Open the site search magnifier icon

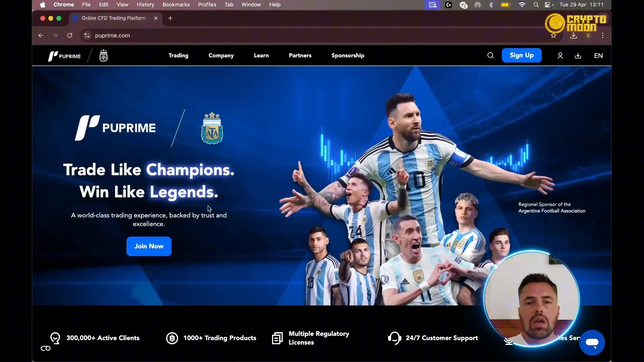(490, 56)
